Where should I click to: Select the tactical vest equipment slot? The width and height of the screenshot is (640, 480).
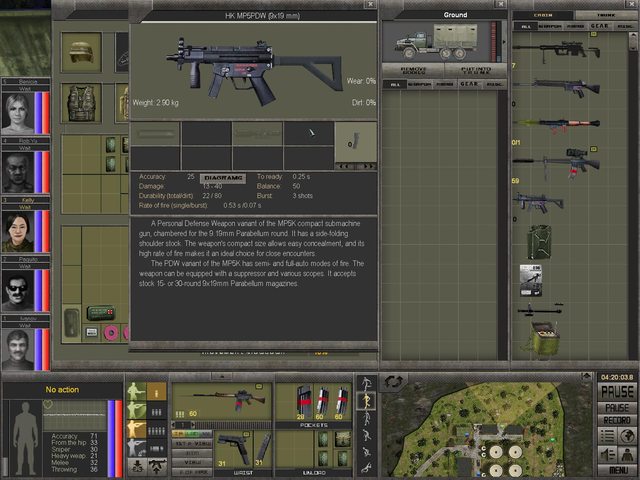click(81, 103)
